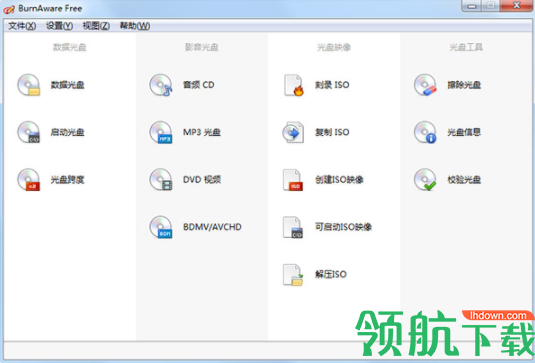Click the MP3 光盘 text label
The width and height of the screenshot is (535, 363).
(202, 132)
